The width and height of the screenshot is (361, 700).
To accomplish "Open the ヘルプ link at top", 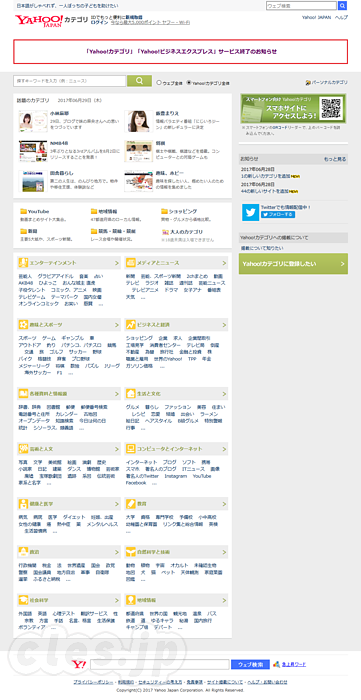I will coord(341,17).
